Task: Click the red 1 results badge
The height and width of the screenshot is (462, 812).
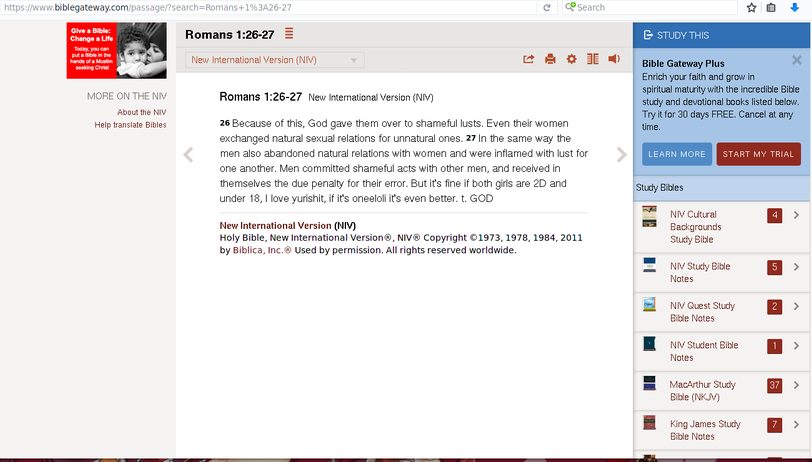Action: click(x=775, y=345)
